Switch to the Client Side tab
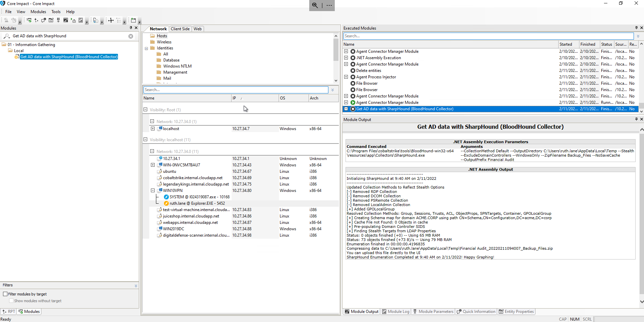 (x=180, y=29)
